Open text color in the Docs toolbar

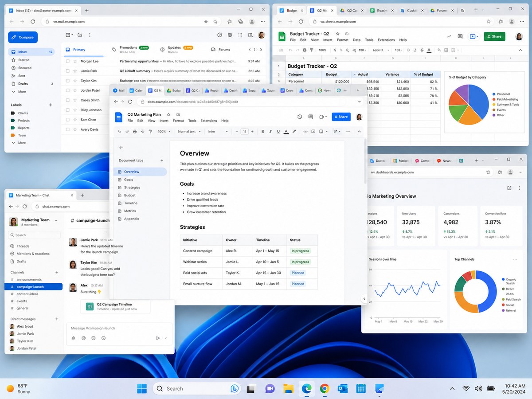pyautogui.click(x=286, y=132)
